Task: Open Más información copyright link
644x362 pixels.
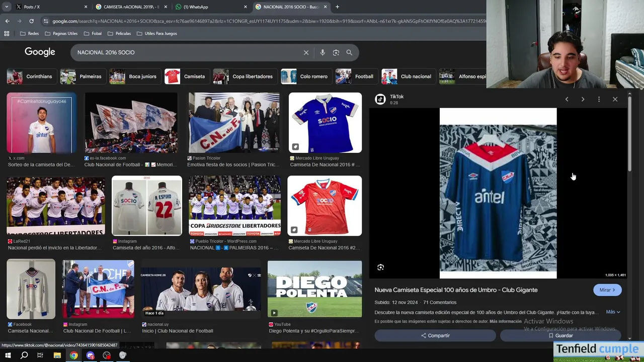Action: tap(505, 321)
